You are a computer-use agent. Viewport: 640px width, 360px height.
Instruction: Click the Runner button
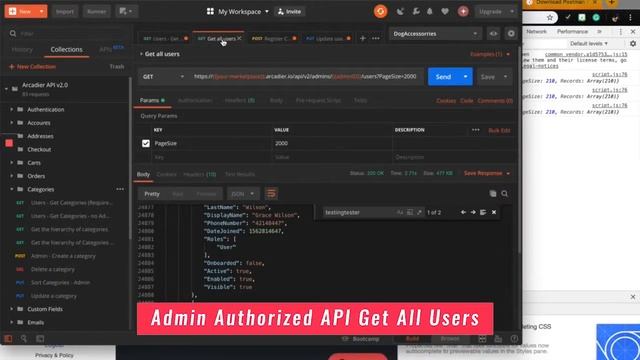pyautogui.click(x=97, y=11)
